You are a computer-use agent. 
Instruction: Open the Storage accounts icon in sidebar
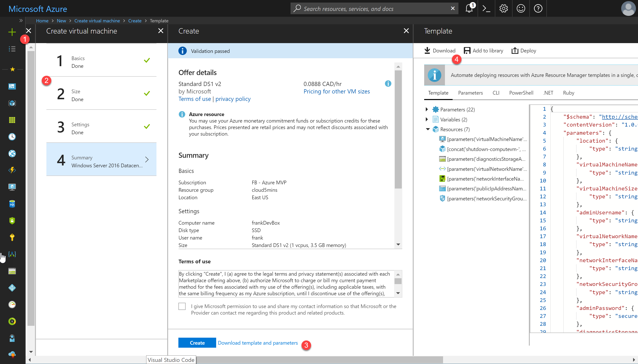(12, 271)
